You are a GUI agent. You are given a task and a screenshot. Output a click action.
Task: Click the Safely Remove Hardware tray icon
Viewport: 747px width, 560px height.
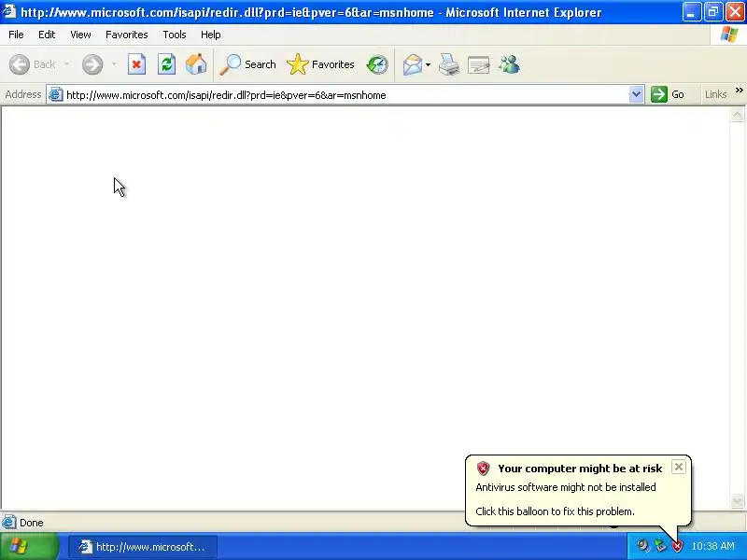[660, 546]
